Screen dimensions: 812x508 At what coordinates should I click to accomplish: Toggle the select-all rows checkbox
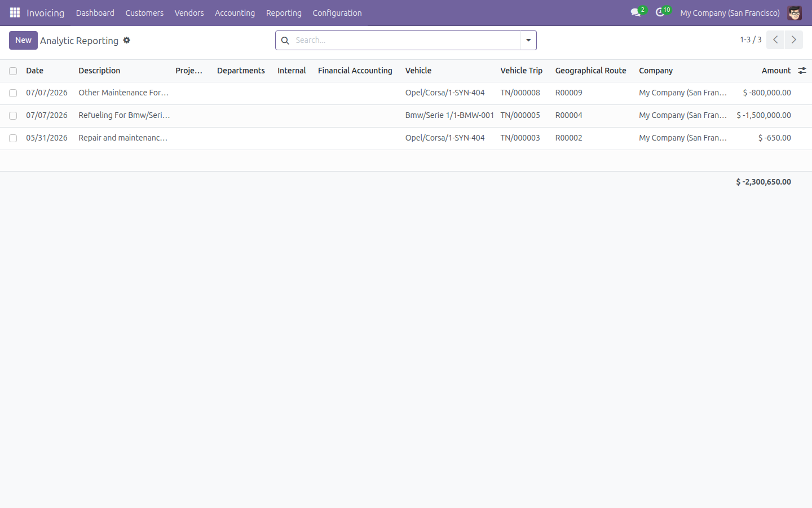[x=13, y=71]
